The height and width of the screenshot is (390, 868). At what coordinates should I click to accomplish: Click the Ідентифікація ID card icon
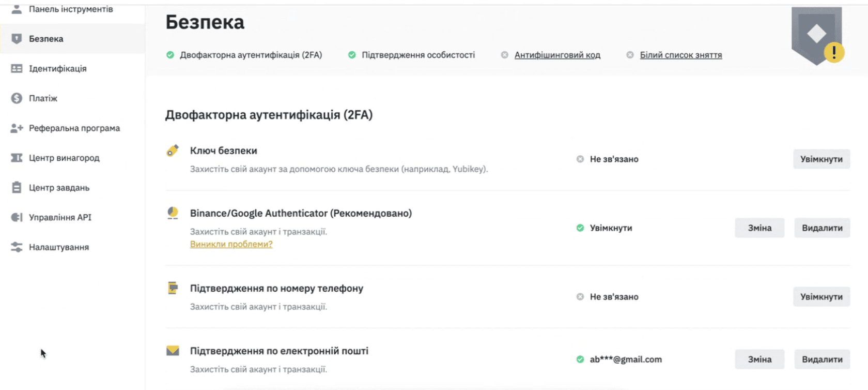point(17,68)
